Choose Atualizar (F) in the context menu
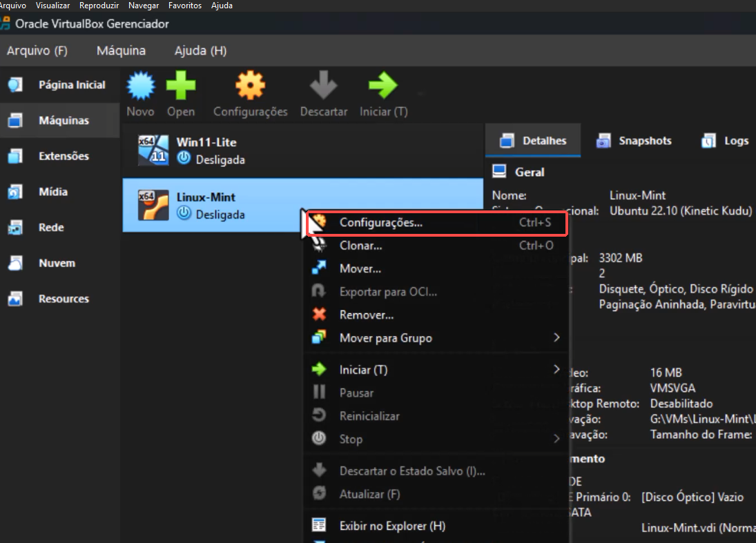The width and height of the screenshot is (756, 543). [x=437, y=494]
